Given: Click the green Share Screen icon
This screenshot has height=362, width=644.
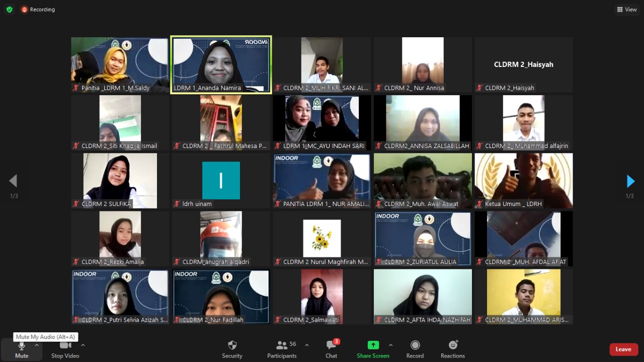Looking at the screenshot, I should pyautogui.click(x=373, y=345).
